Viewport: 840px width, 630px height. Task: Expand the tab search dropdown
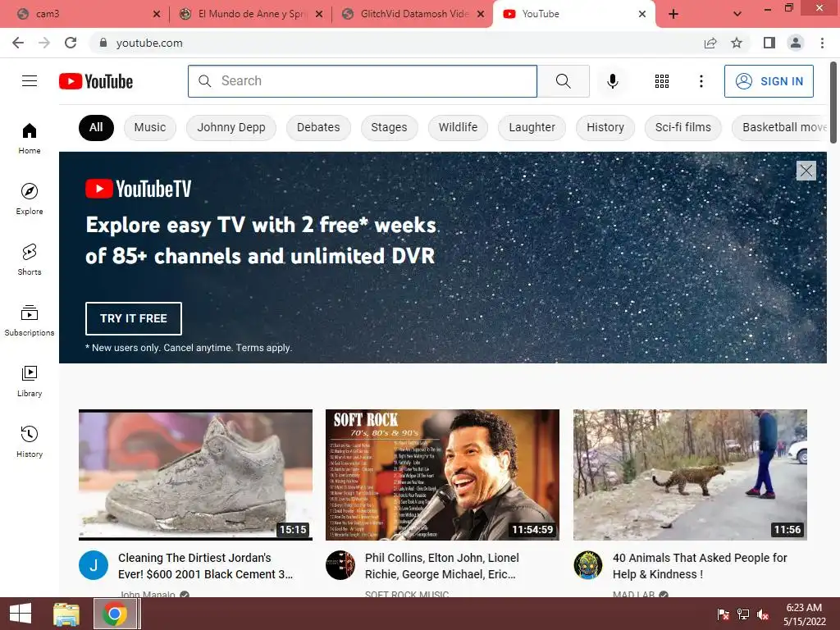[737, 14]
